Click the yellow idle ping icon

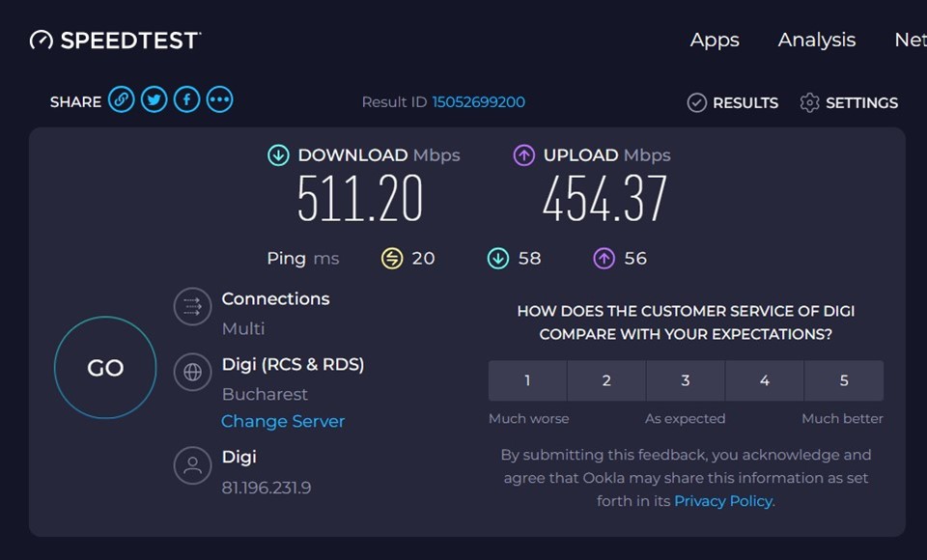point(391,258)
